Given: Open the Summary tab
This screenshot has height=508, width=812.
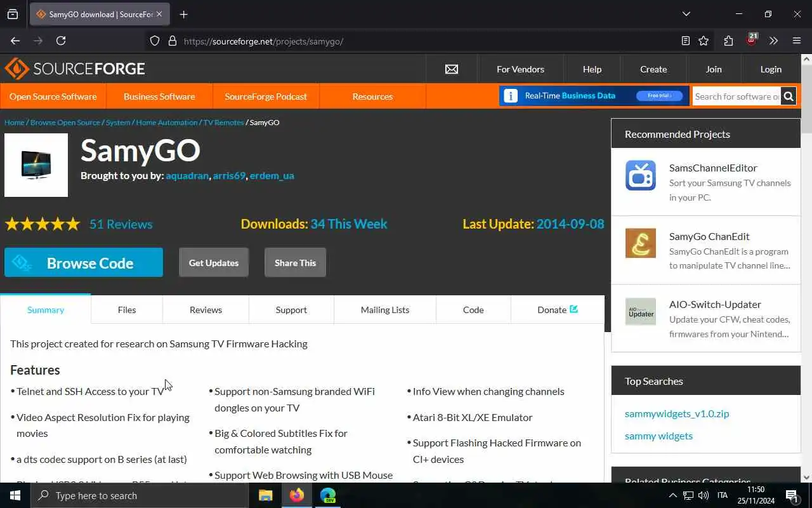Looking at the screenshot, I should (46, 310).
